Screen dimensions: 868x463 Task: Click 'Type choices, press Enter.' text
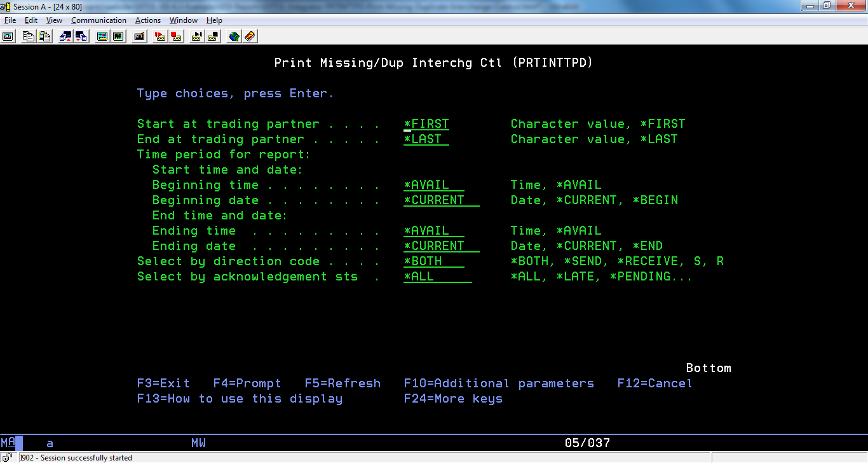click(x=235, y=93)
